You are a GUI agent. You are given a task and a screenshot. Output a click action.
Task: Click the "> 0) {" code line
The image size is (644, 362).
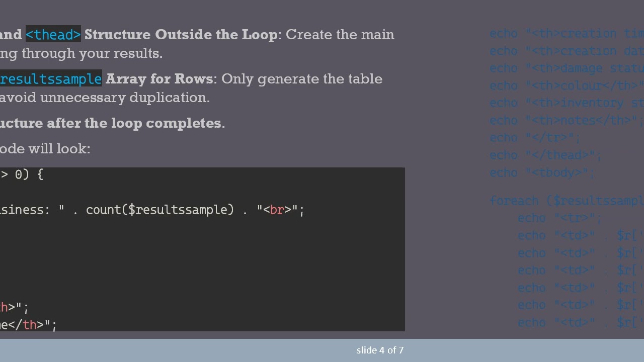click(22, 174)
